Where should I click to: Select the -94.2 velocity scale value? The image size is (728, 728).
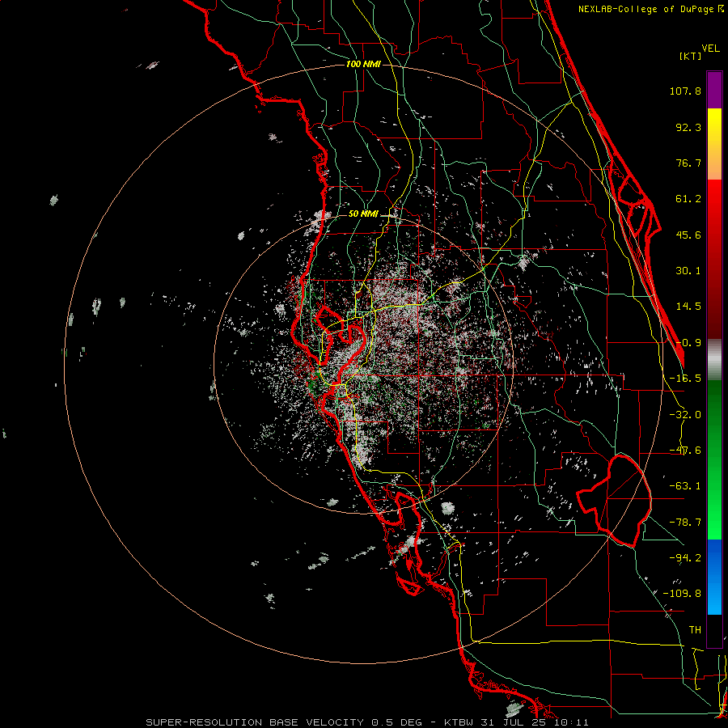coord(685,557)
